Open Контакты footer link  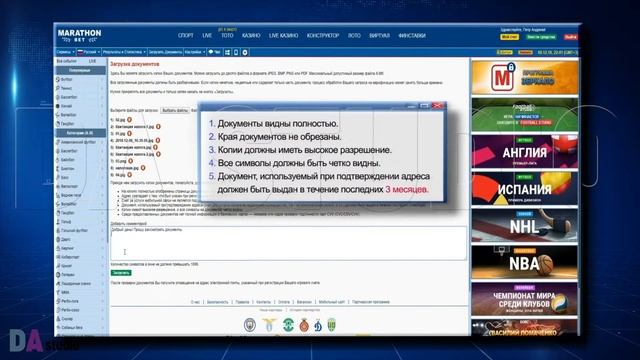coord(263,302)
